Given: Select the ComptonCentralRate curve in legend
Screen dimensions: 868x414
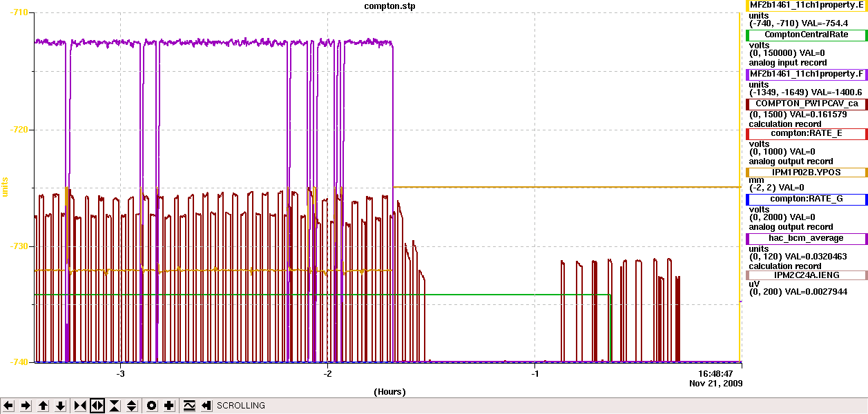Looking at the screenshot, I should click(x=807, y=34).
